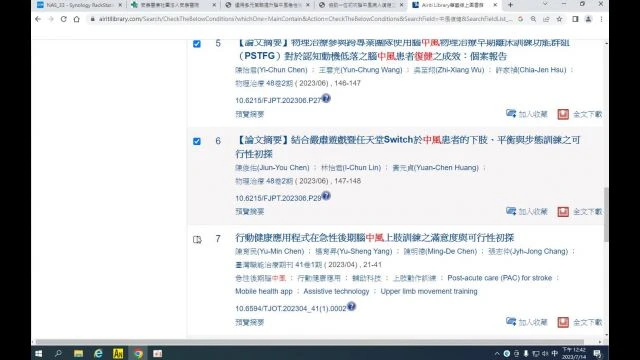Click keyword Assistive technology
The image size is (640, 360).
(336, 291)
